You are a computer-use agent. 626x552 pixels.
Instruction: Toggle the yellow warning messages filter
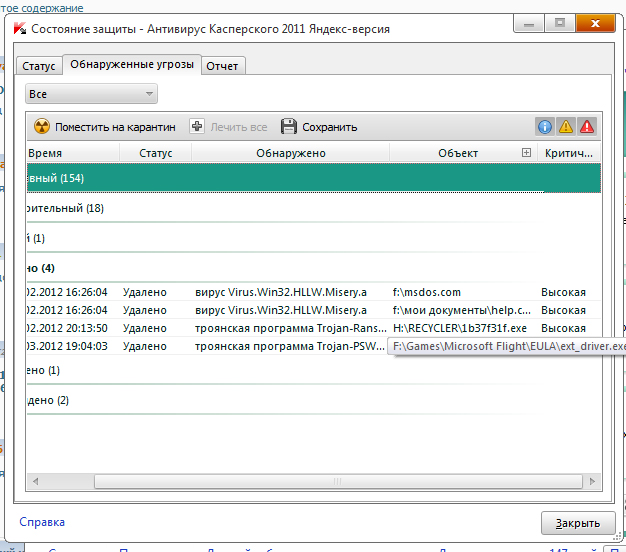(566, 127)
